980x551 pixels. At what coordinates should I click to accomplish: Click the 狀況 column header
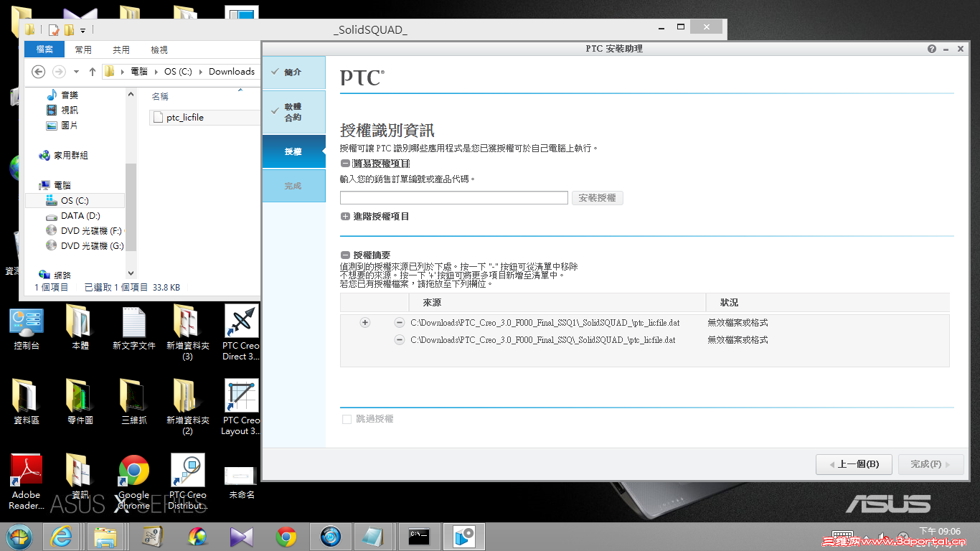tap(827, 303)
